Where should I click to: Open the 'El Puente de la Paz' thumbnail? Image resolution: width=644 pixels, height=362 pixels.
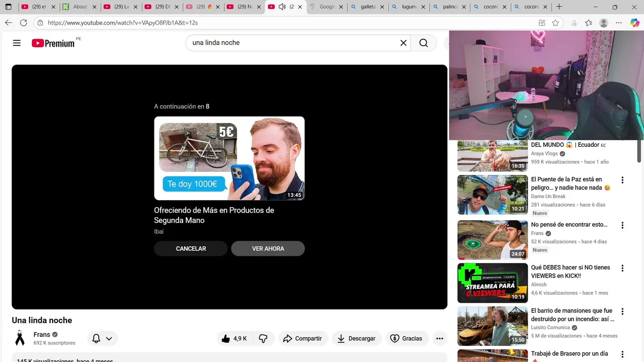[493, 195]
